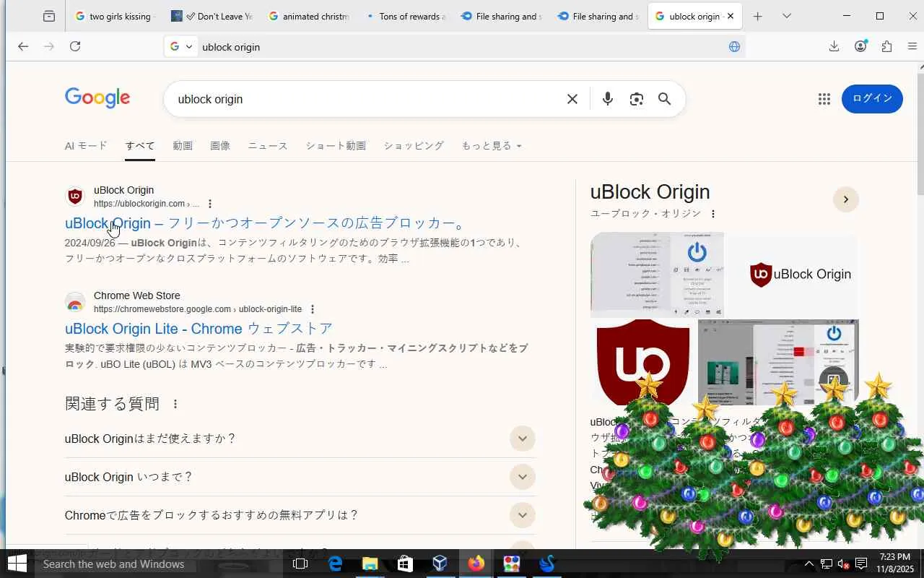924x578 pixels.
Task: Close the 'ublock origin' tab
Action: (731, 16)
